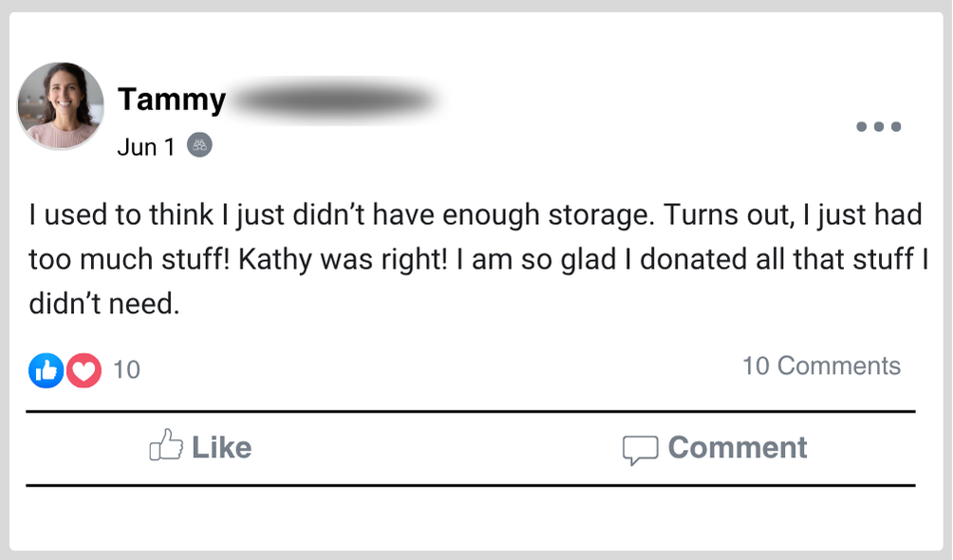Click the thumbs-up outline icon beside Like
953x560 pixels.
click(166, 446)
